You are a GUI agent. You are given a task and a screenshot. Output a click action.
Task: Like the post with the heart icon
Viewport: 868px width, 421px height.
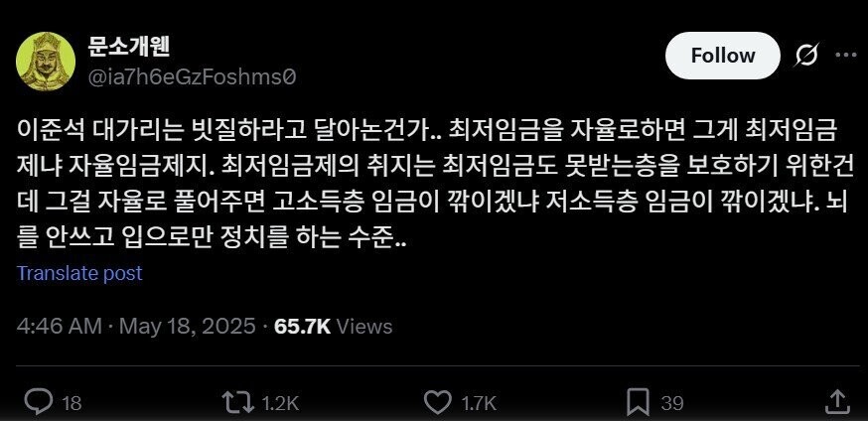[x=437, y=402]
